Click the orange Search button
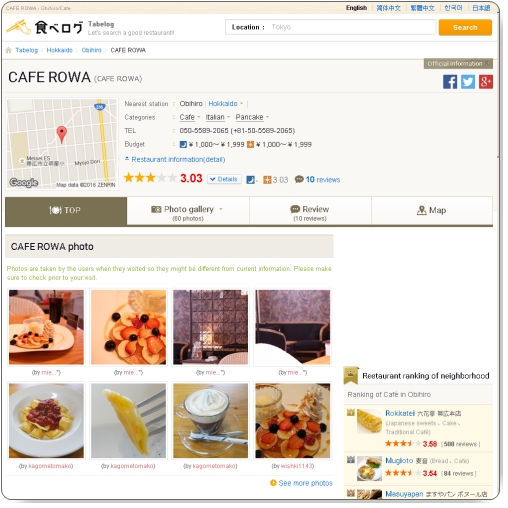The width and height of the screenshot is (508, 508). (465, 27)
